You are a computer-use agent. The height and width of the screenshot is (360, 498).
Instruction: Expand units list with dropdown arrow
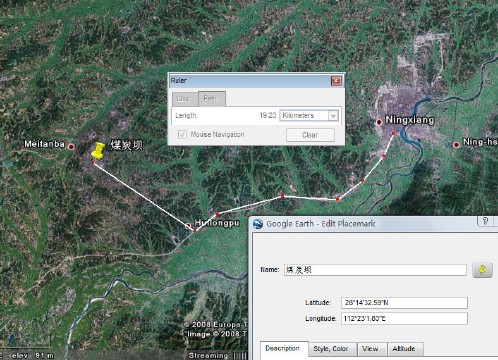(x=333, y=116)
